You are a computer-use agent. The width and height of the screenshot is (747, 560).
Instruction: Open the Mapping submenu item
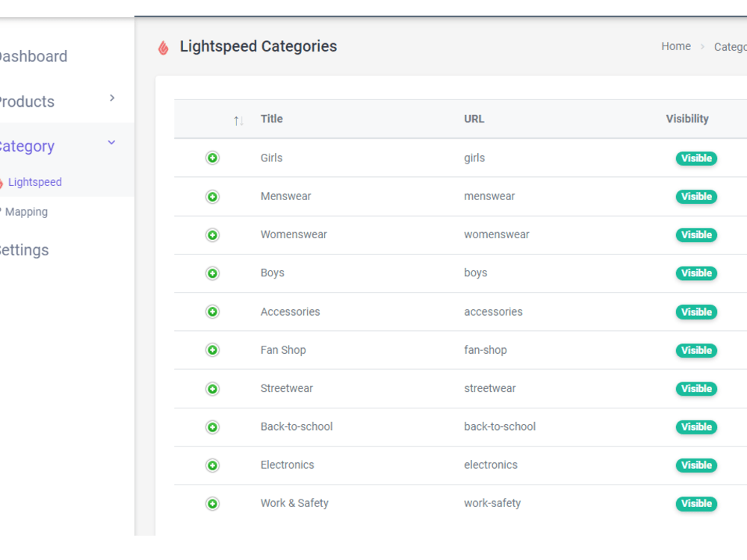pos(26,212)
